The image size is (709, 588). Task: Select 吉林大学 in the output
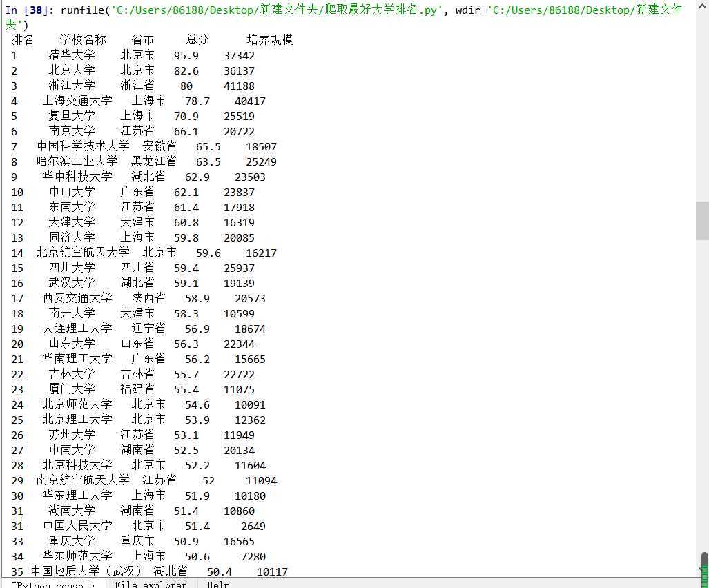tap(72, 374)
